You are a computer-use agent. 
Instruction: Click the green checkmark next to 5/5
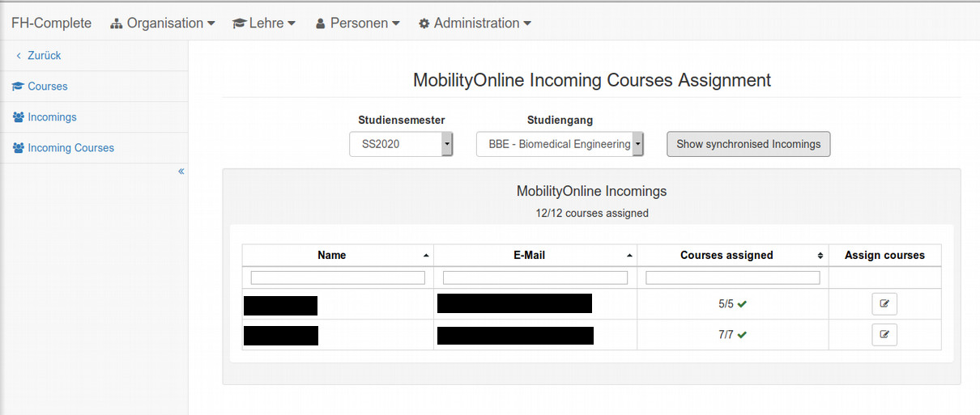coord(742,304)
